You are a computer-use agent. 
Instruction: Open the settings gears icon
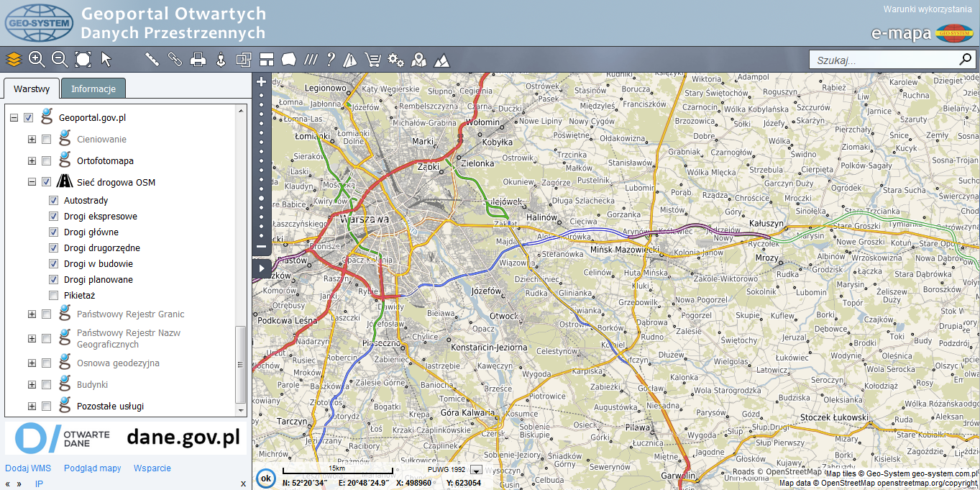[395, 59]
